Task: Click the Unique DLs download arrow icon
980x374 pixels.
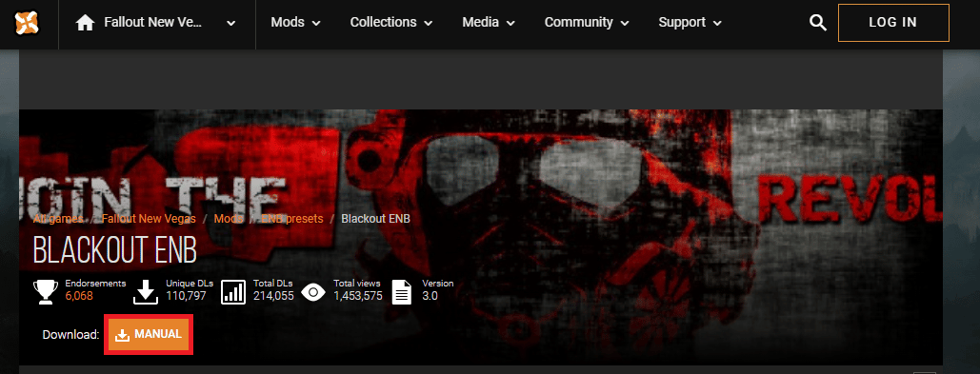Action: coord(147,291)
